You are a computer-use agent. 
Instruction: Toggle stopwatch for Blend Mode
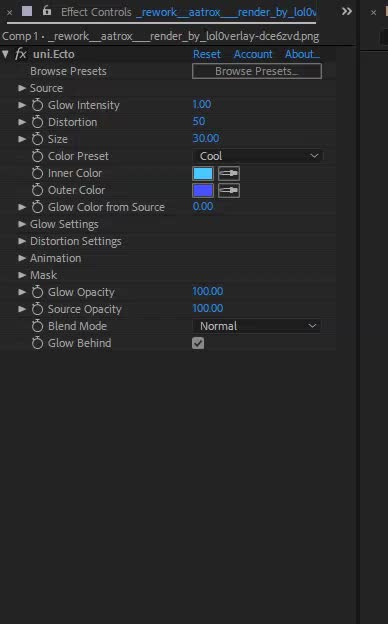point(37,326)
